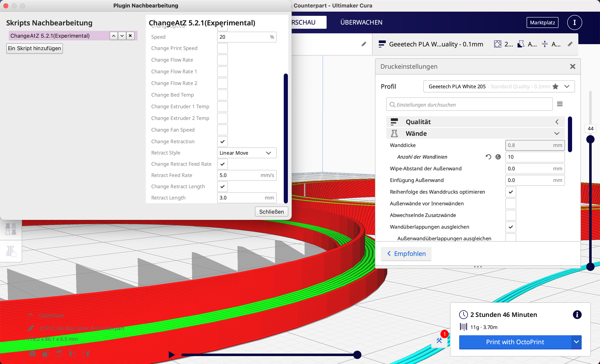
Task: Click the formula icon next to Wandlinien
Action: click(498, 157)
